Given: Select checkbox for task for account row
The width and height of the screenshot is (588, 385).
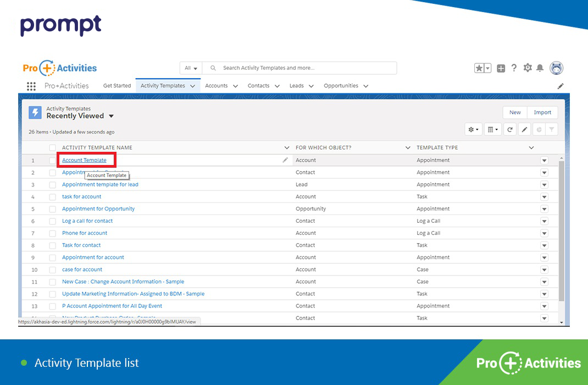Looking at the screenshot, I should coord(53,197).
